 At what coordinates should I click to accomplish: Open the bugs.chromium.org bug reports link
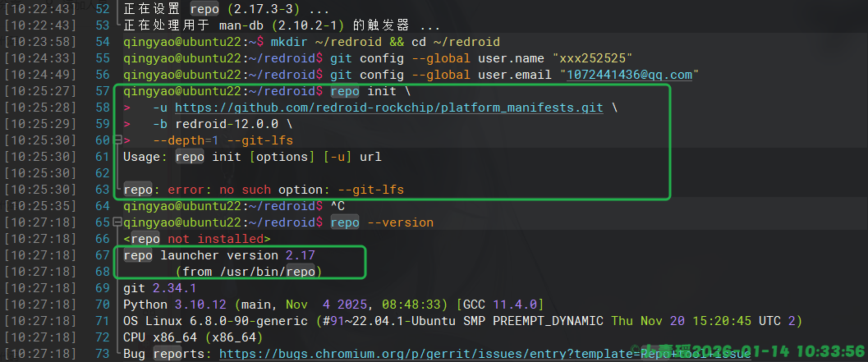(x=485, y=354)
